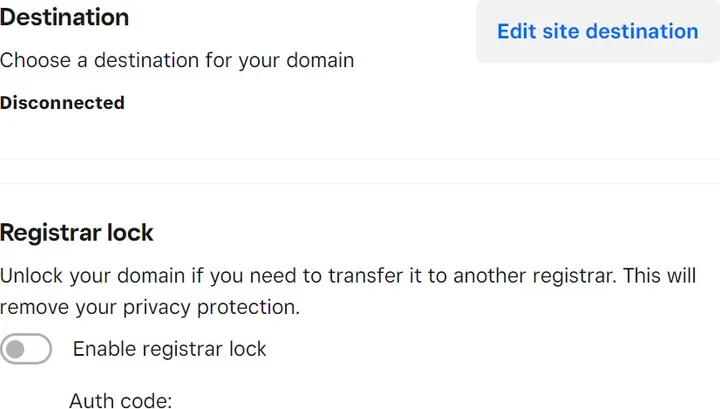Click the Enable registrar lock label
720x409 pixels.
170,349
